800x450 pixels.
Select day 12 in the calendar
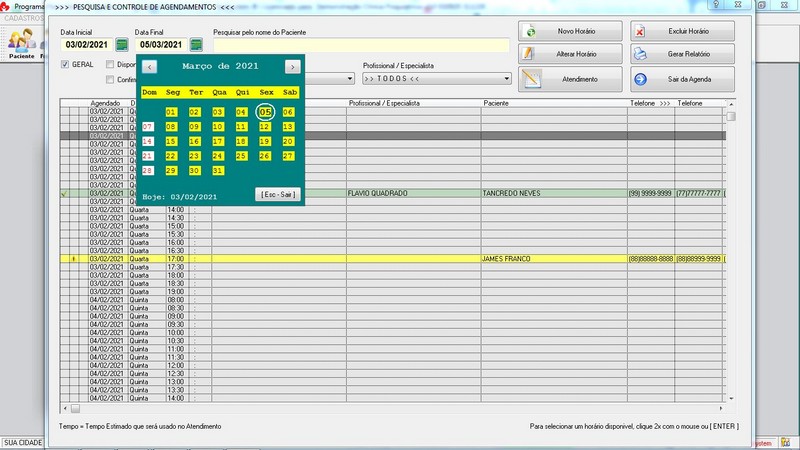tap(264, 127)
